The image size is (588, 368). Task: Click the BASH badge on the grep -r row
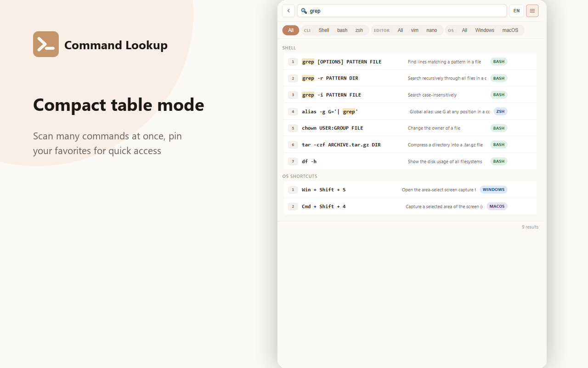tap(499, 78)
